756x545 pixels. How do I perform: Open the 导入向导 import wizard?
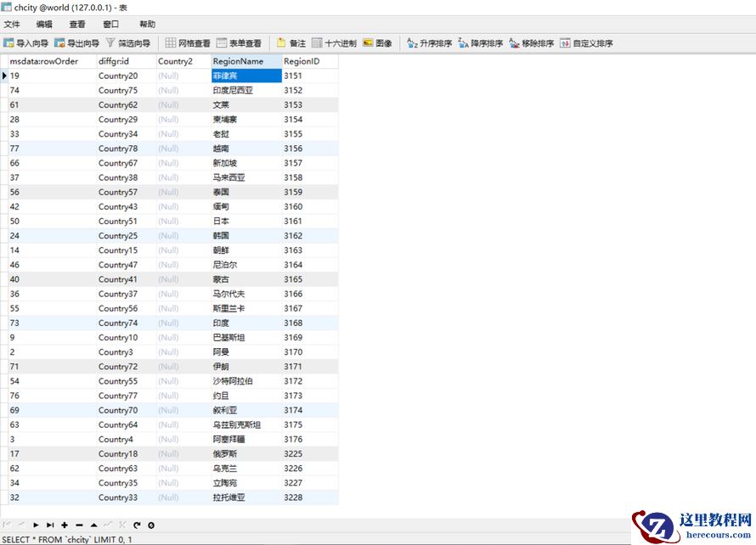(25, 43)
